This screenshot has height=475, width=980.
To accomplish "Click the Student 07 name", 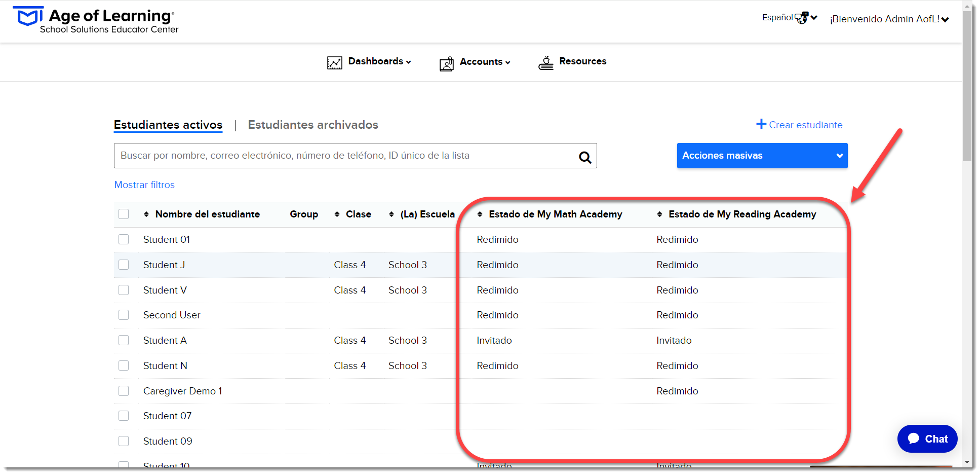I will [x=168, y=416].
